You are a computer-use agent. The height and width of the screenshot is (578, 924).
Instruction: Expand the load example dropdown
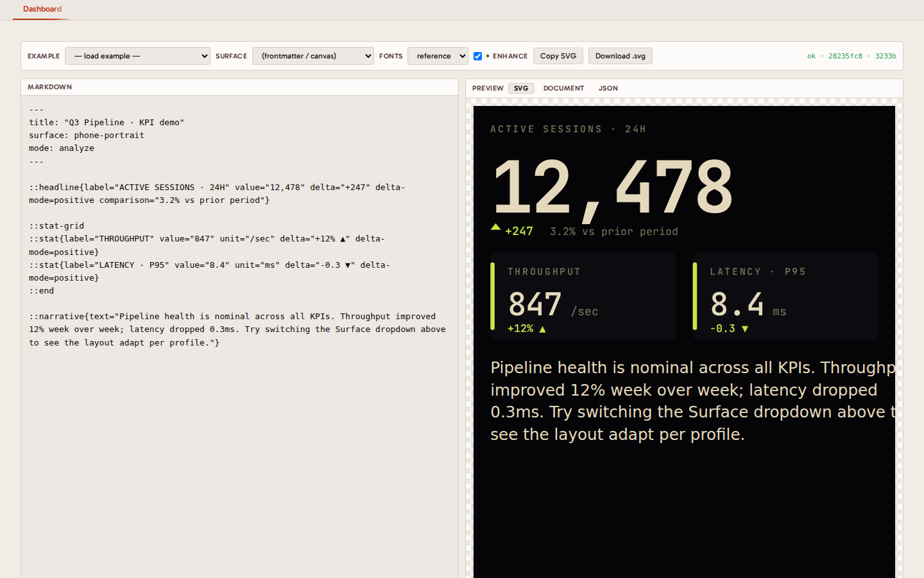pyautogui.click(x=137, y=56)
